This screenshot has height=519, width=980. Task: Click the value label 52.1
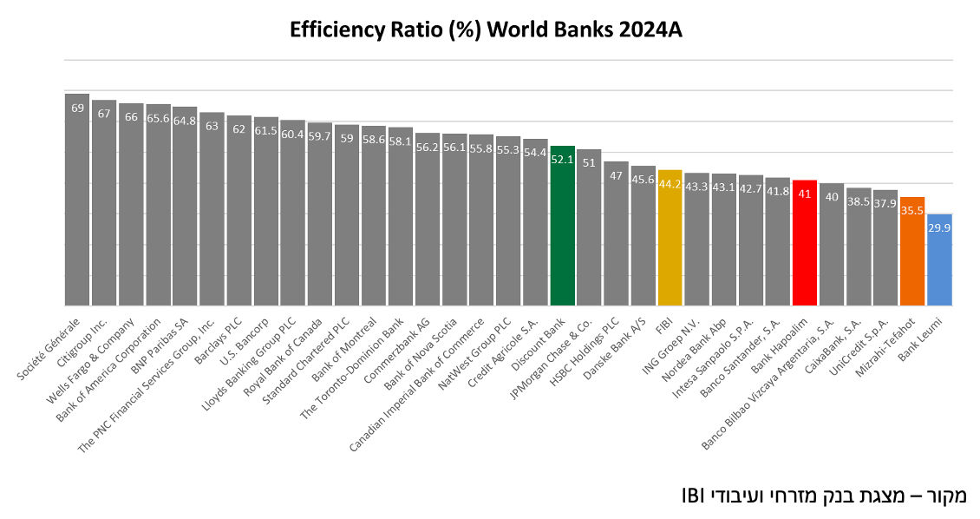click(x=562, y=160)
